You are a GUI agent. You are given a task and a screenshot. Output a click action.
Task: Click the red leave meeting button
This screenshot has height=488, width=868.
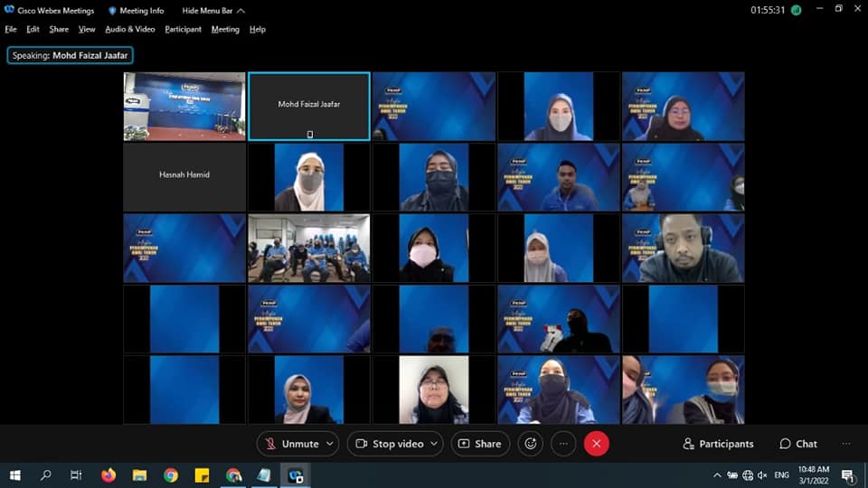[x=596, y=444]
